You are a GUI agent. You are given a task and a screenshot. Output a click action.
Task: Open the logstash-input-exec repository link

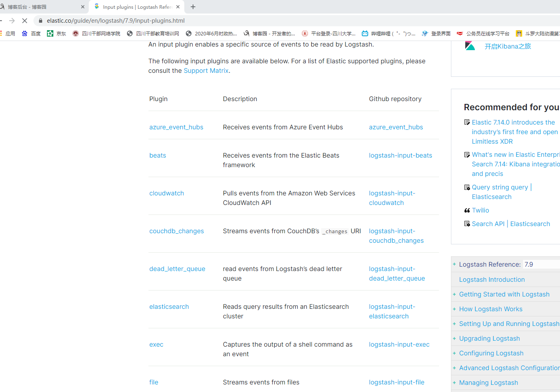tap(399, 344)
